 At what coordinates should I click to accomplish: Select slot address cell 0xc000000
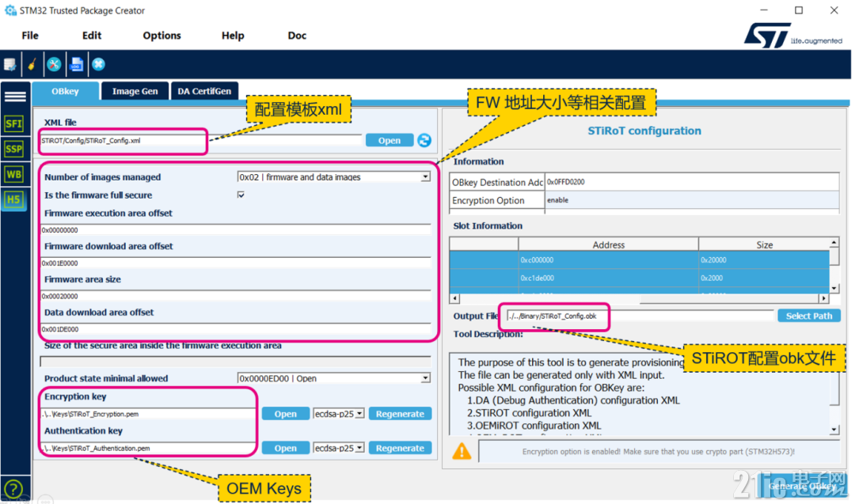click(608, 260)
